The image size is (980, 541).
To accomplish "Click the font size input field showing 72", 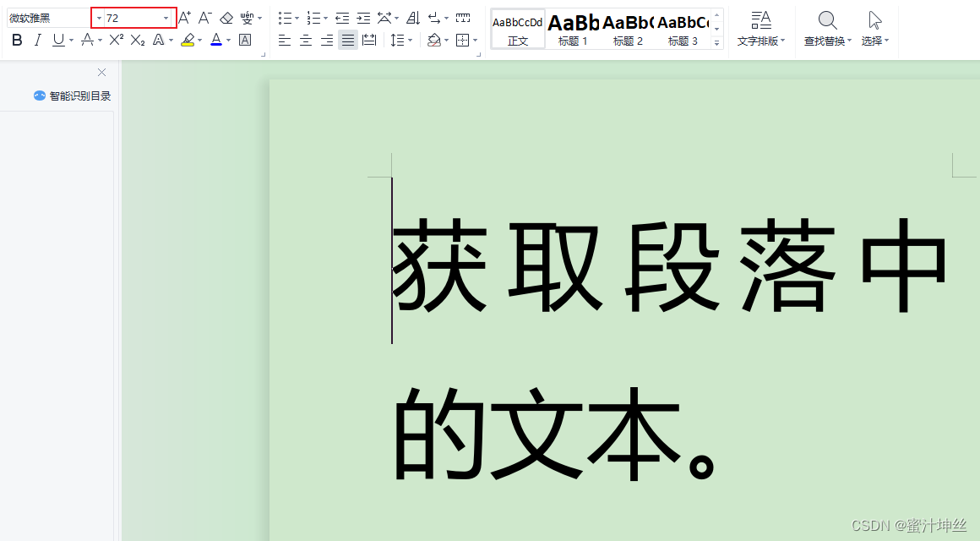I will [131, 17].
